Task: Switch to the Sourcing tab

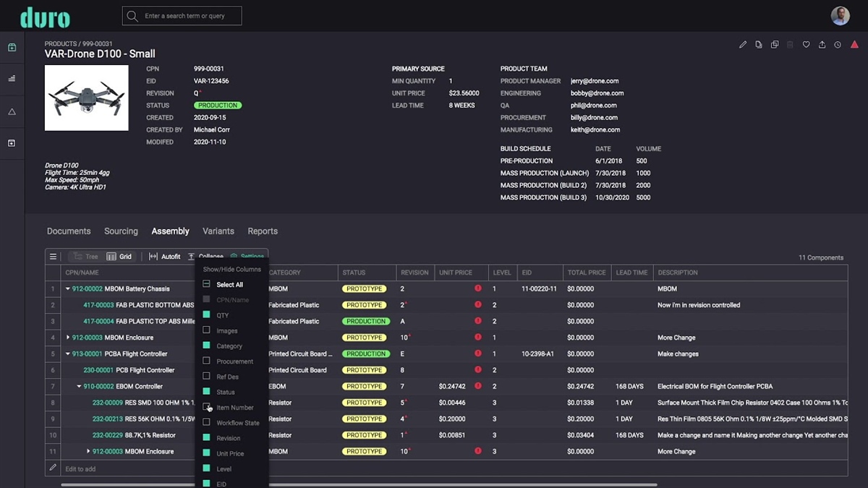Action: pos(121,231)
